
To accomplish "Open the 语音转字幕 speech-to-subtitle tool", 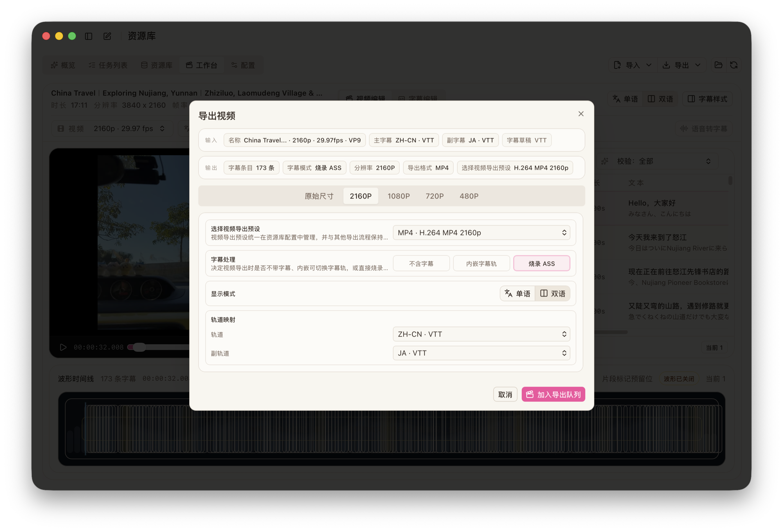I will (x=703, y=129).
